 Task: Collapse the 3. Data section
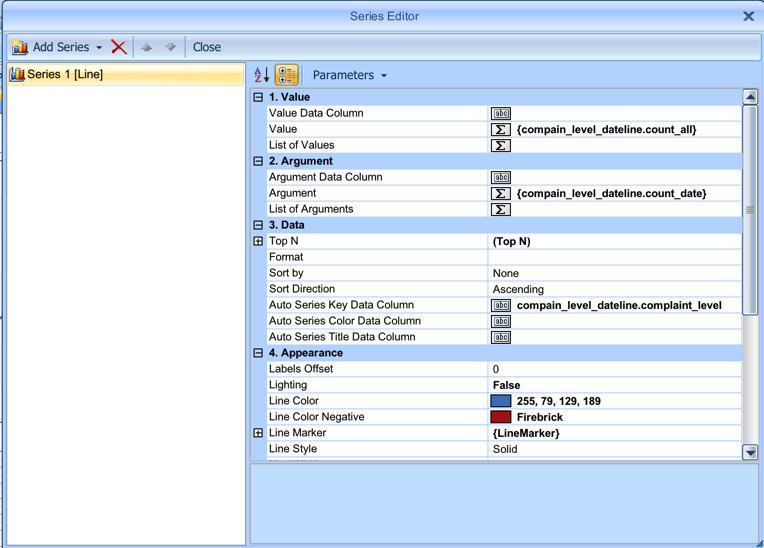tap(258, 225)
